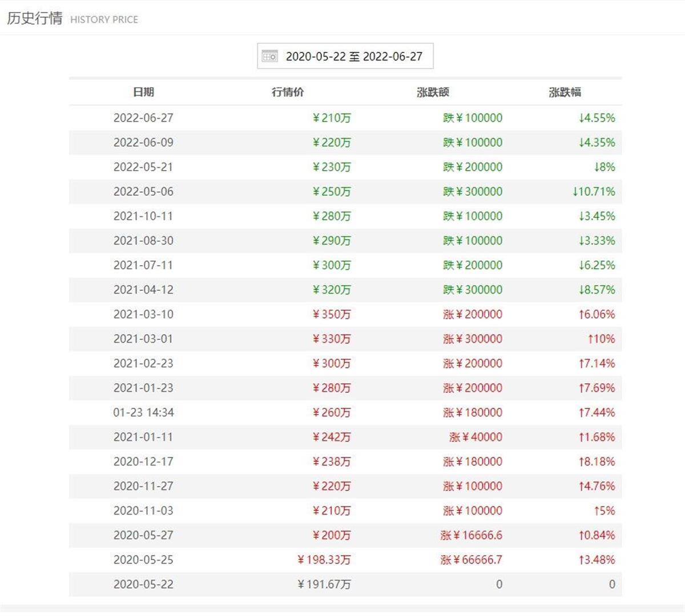Click the ↑8.18% change on 2020-12-17
The width and height of the screenshot is (685, 616).
pyautogui.click(x=597, y=461)
